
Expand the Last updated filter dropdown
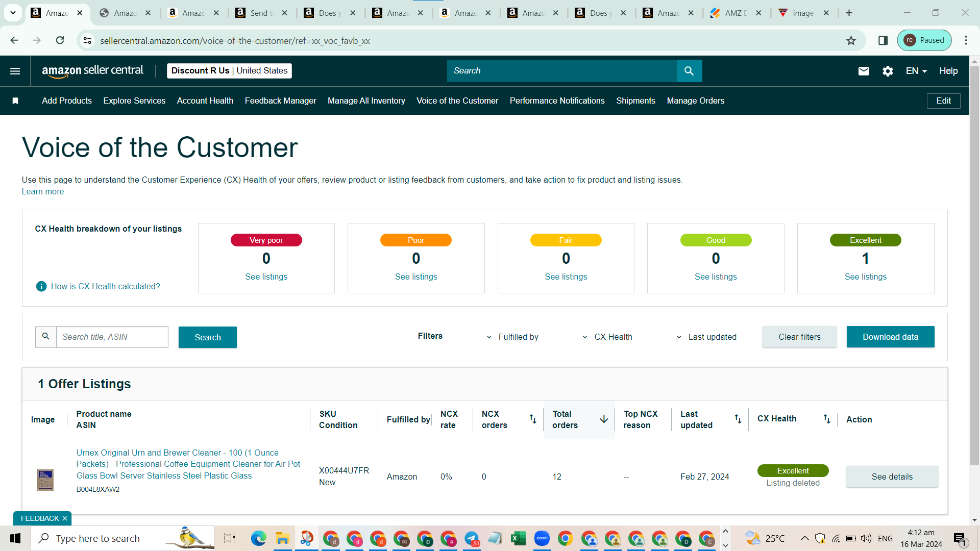tap(706, 337)
